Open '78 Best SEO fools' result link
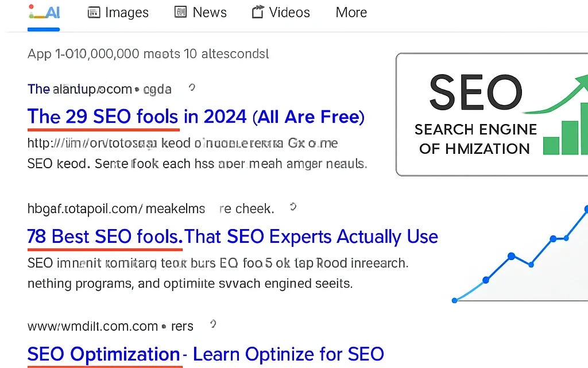 [x=233, y=237]
